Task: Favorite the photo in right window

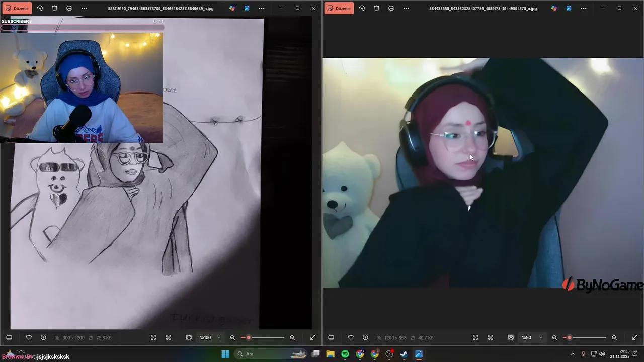Action: click(x=351, y=337)
